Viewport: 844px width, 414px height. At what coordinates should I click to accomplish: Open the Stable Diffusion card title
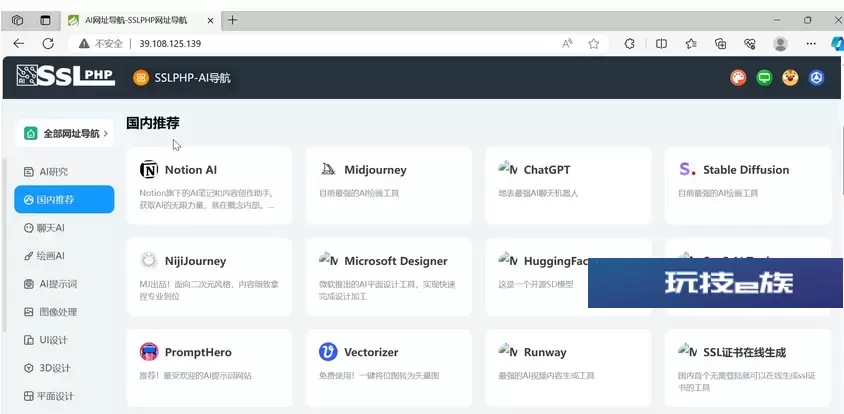[x=746, y=170]
